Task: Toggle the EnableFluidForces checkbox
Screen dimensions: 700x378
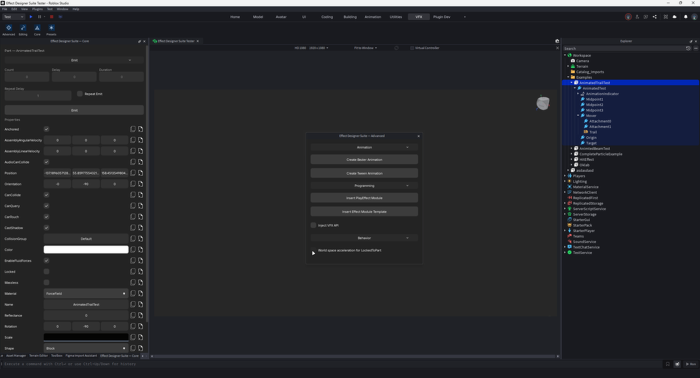Action: point(46,261)
